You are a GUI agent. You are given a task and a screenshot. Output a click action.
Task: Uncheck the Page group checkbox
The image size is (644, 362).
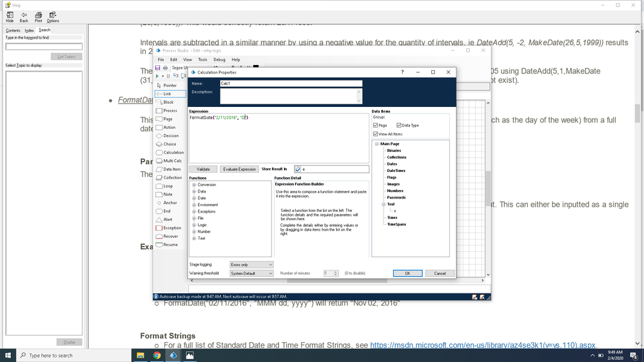376,126
